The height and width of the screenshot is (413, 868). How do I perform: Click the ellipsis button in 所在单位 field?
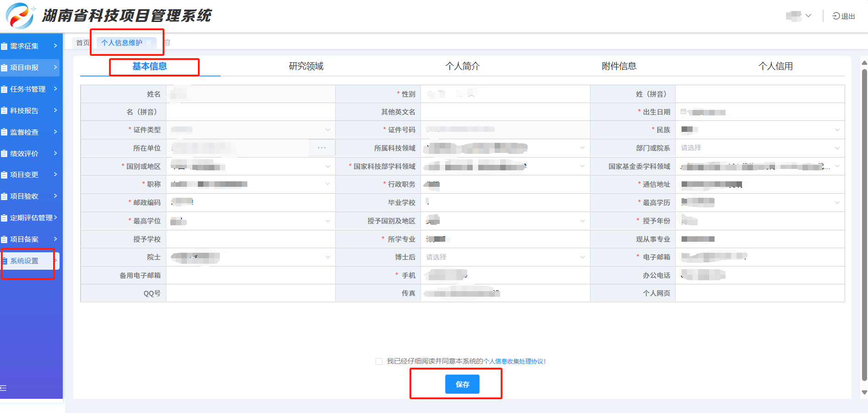click(x=322, y=148)
